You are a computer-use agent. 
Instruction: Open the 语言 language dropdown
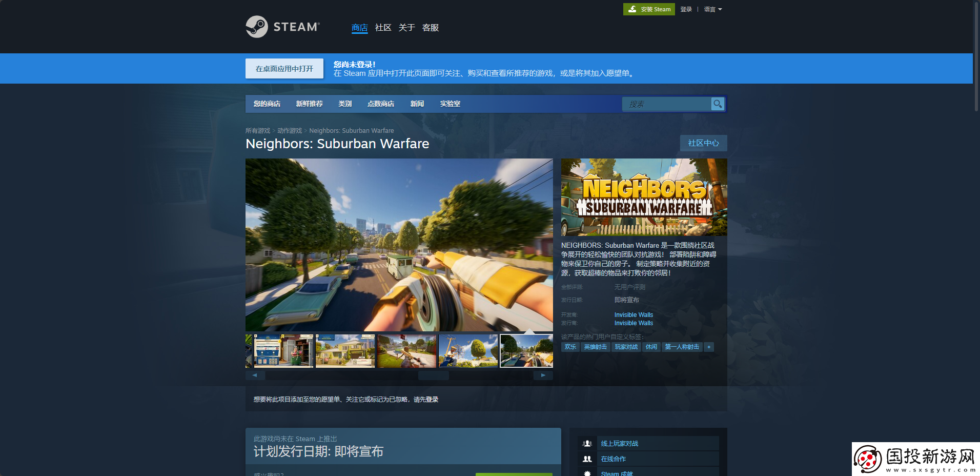[713, 9]
